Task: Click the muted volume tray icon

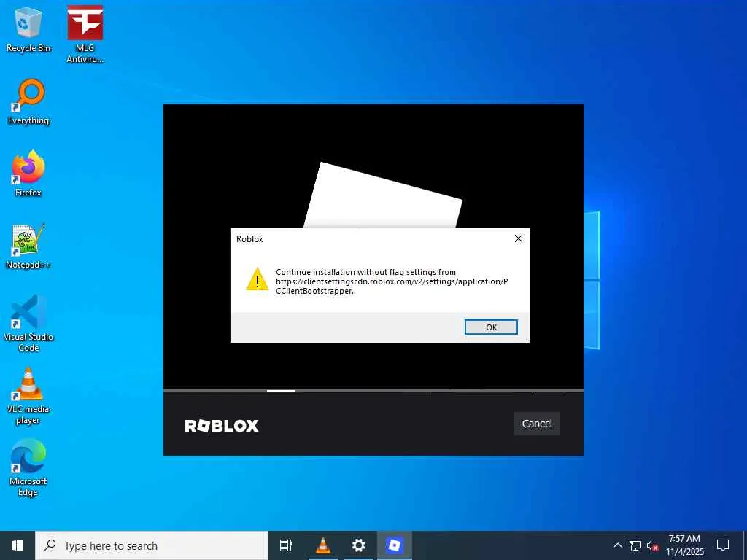Action: point(652,545)
